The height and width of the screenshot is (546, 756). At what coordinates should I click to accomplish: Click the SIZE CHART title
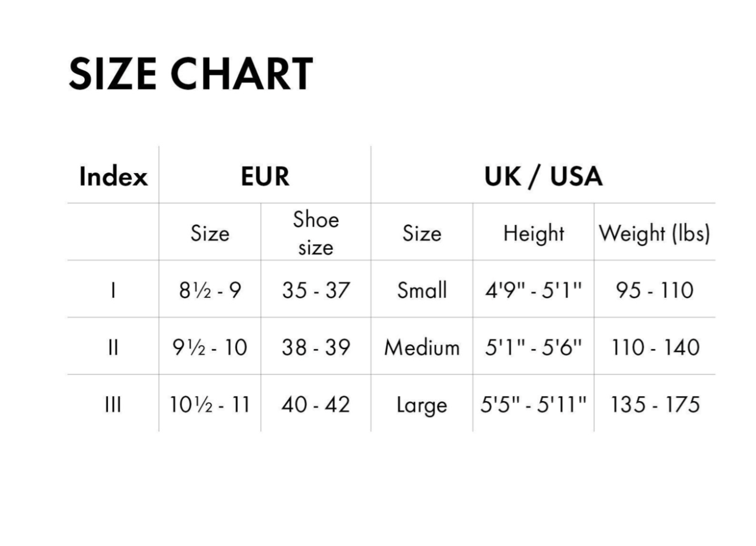pos(191,74)
